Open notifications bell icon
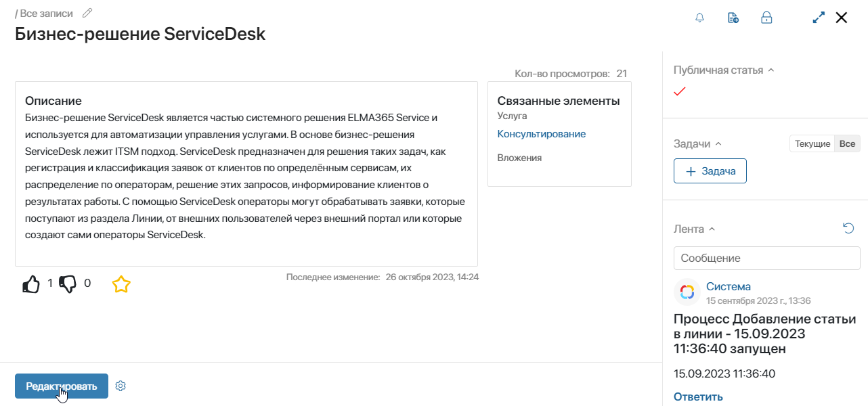Screen dimensions: 868x406 (x=700, y=18)
